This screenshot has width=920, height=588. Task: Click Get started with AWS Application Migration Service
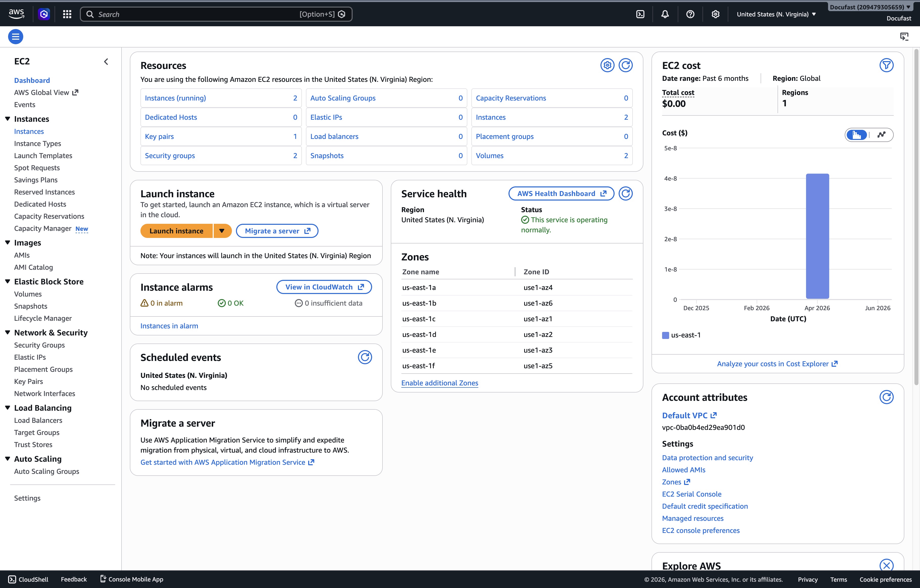[x=227, y=462]
